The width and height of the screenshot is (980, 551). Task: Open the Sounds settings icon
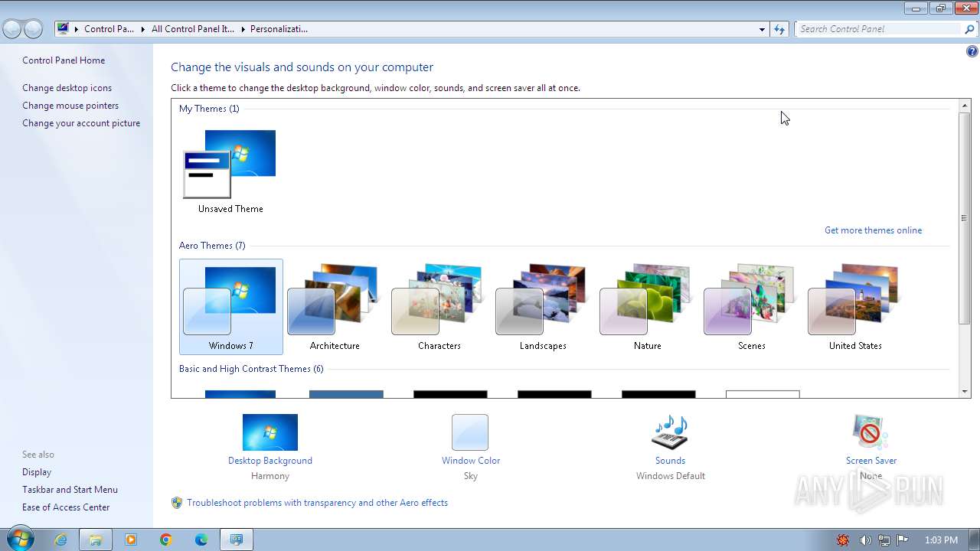tap(670, 432)
